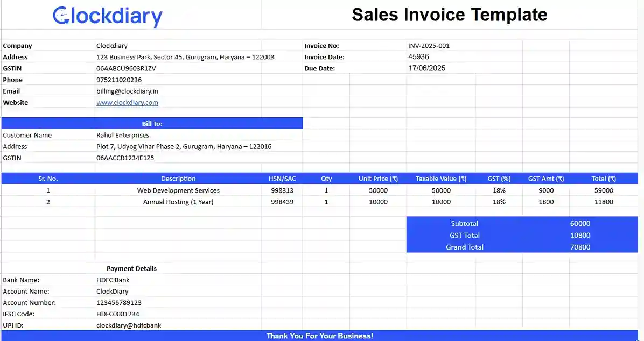
Task: Click the GST Amt column header
Action: pyautogui.click(x=546, y=179)
